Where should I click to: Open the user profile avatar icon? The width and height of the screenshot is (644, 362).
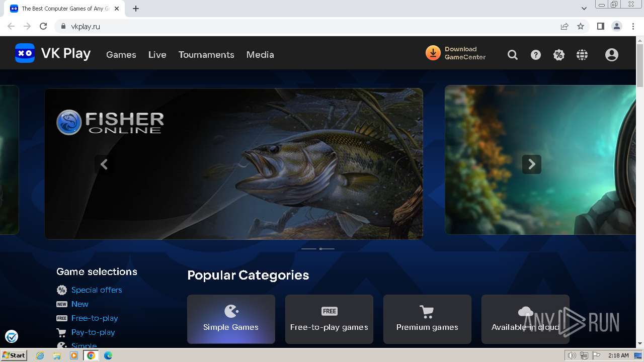(612, 55)
